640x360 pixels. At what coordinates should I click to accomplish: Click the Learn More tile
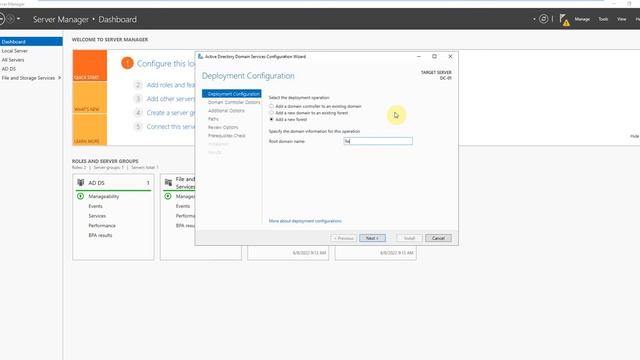coord(90,129)
